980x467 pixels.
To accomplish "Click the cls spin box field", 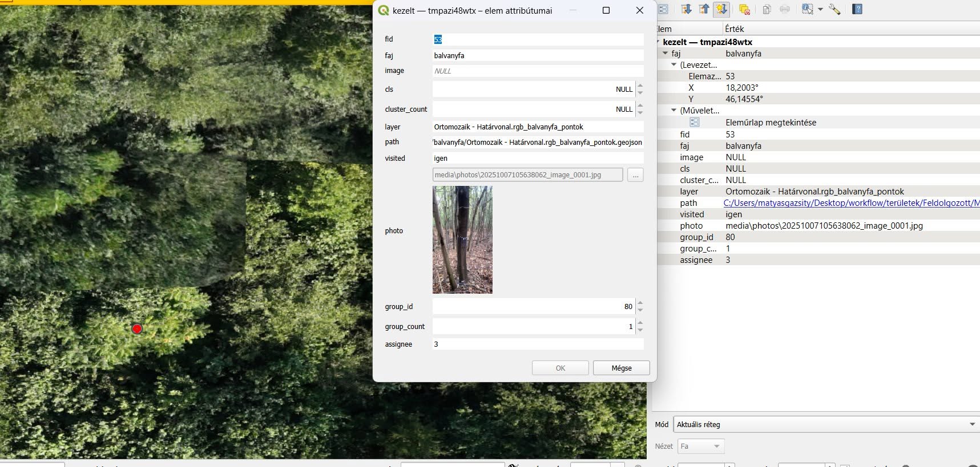I will (534, 89).
